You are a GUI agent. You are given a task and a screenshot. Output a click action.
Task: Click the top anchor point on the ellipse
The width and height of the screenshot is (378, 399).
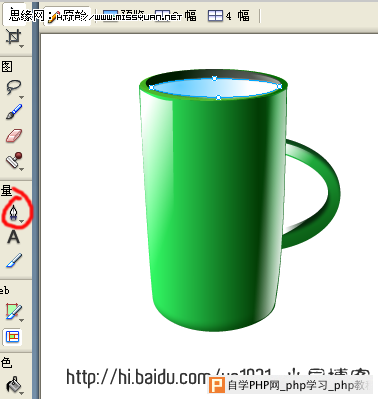click(x=215, y=78)
